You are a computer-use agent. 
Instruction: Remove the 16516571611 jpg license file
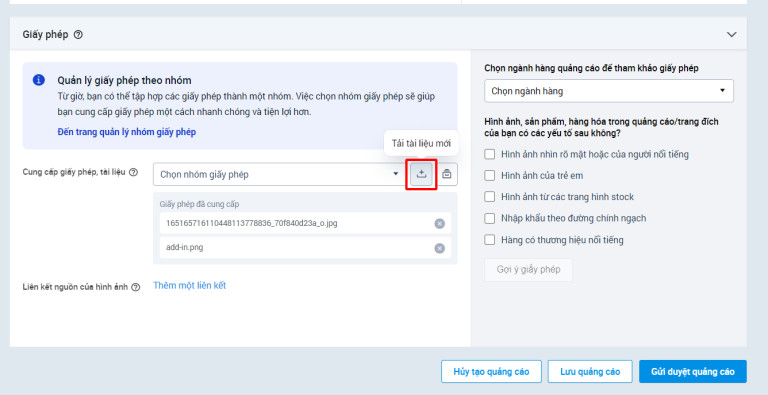tap(440, 223)
